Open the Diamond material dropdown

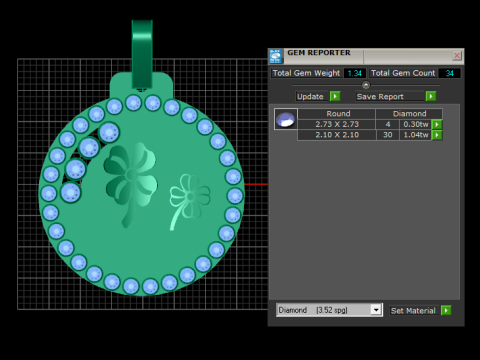click(x=376, y=310)
